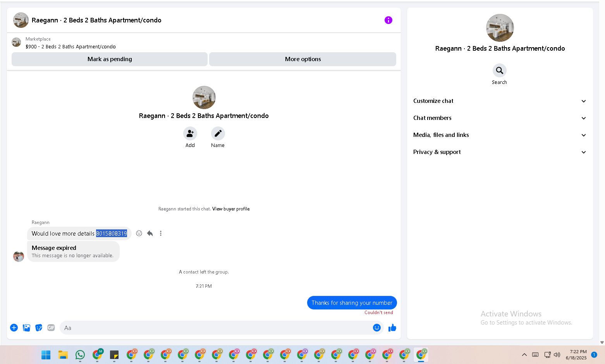Screen dimensions: 605x364
Task: Click Mark as pending button
Action: [110, 59]
